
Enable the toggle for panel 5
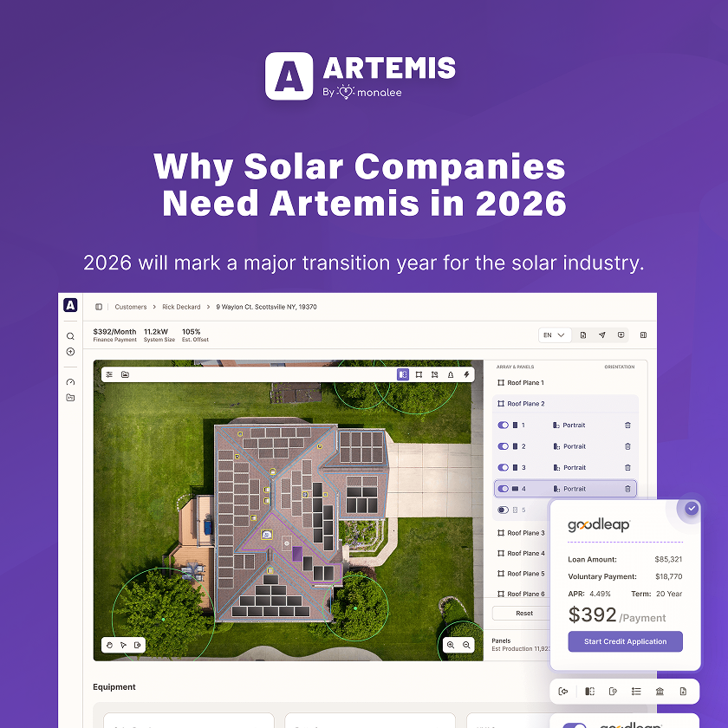(x=504, y=510)
